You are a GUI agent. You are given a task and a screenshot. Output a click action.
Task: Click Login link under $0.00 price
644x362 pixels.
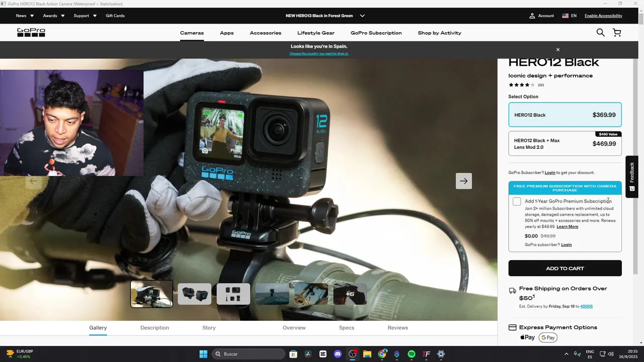click(x=567, y=245)
